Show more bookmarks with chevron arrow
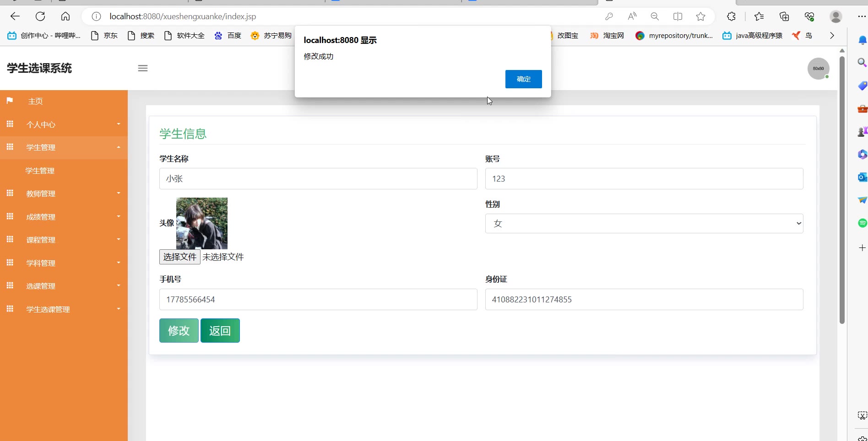Image resolution: width=868 pixels, height=441 pixels. [832, 35]
